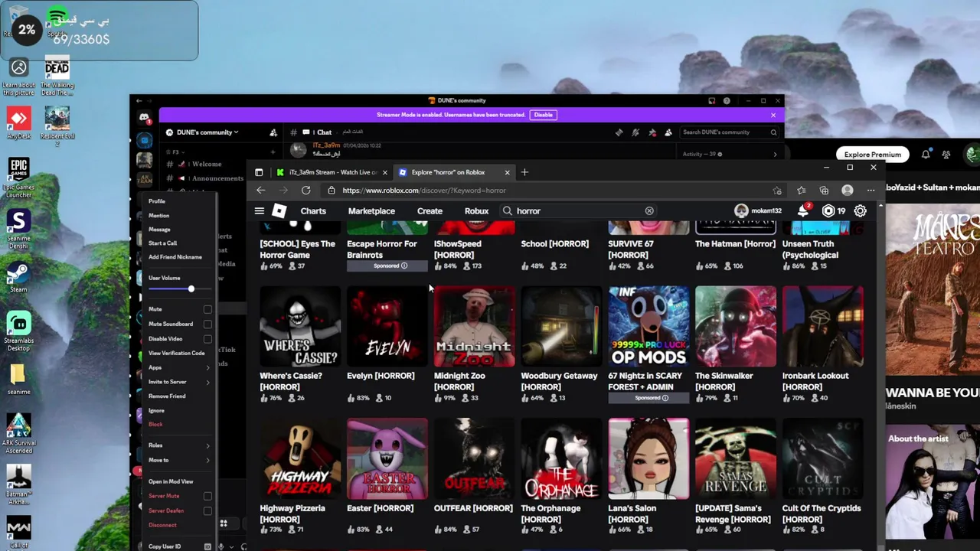Open Discord direct messages home icon
The height and width of the screenshot is (551, 980).
click(144, 117)
